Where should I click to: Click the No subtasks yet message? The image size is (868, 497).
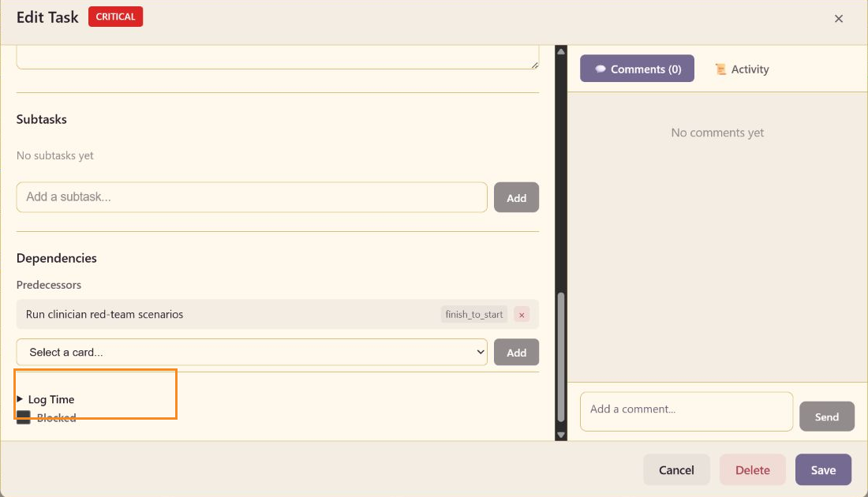point(54,155)
